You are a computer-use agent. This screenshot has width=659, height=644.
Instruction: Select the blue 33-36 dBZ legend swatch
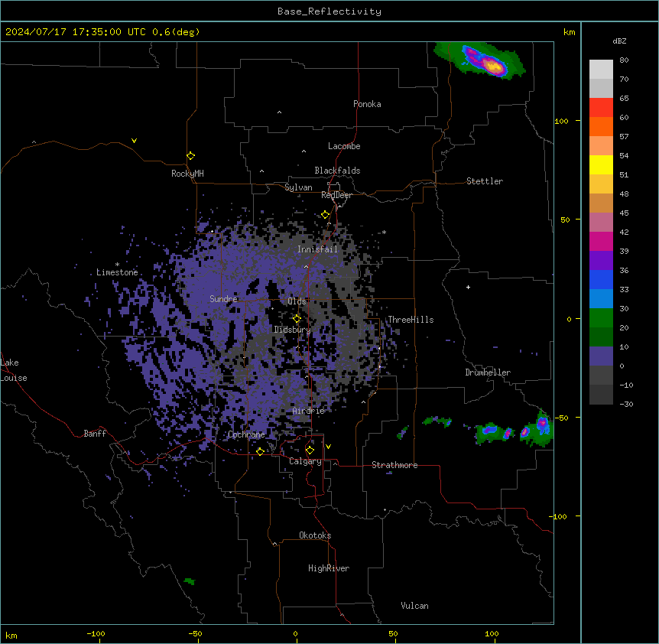601,279
